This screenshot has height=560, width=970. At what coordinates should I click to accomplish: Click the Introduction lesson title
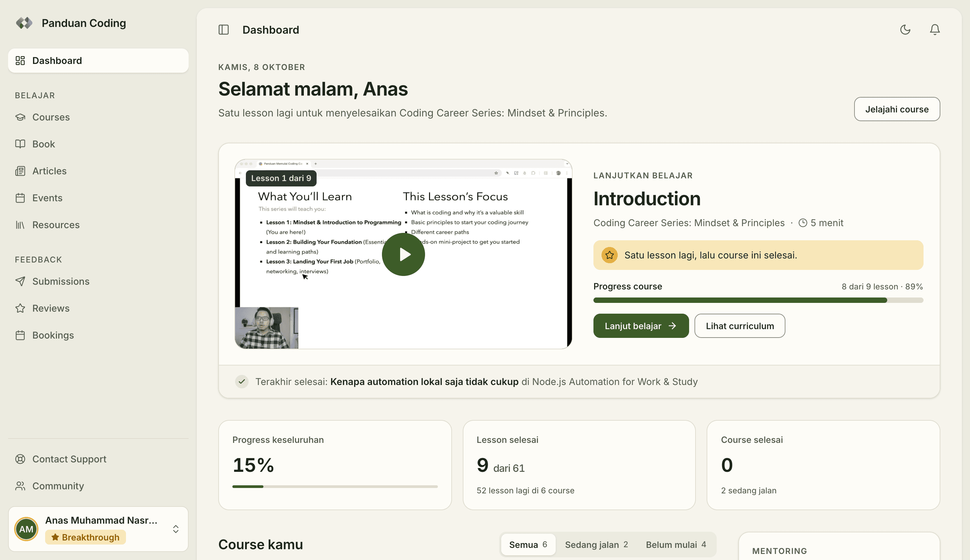[647, 199]
